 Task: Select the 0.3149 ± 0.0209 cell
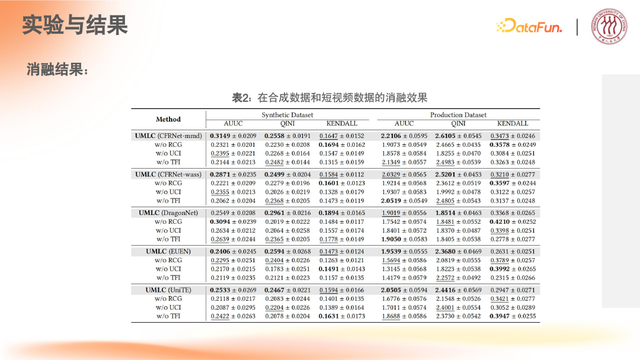pos(233,136)
